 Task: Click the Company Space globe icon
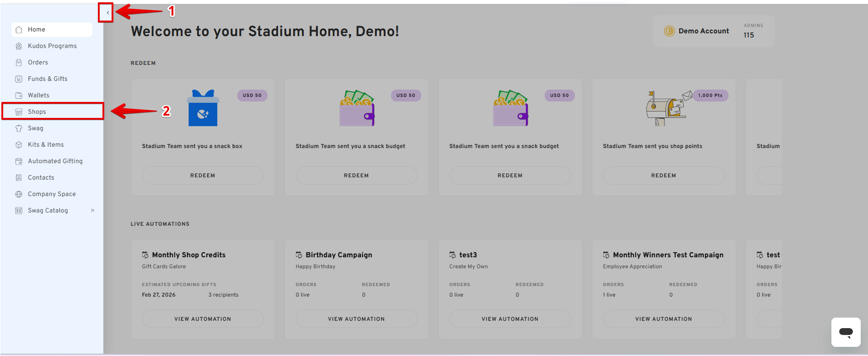pos(19,194)
